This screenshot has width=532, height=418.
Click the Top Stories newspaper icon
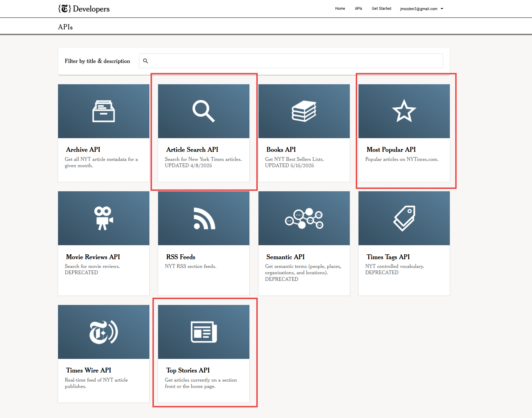(x=204, y=332)
